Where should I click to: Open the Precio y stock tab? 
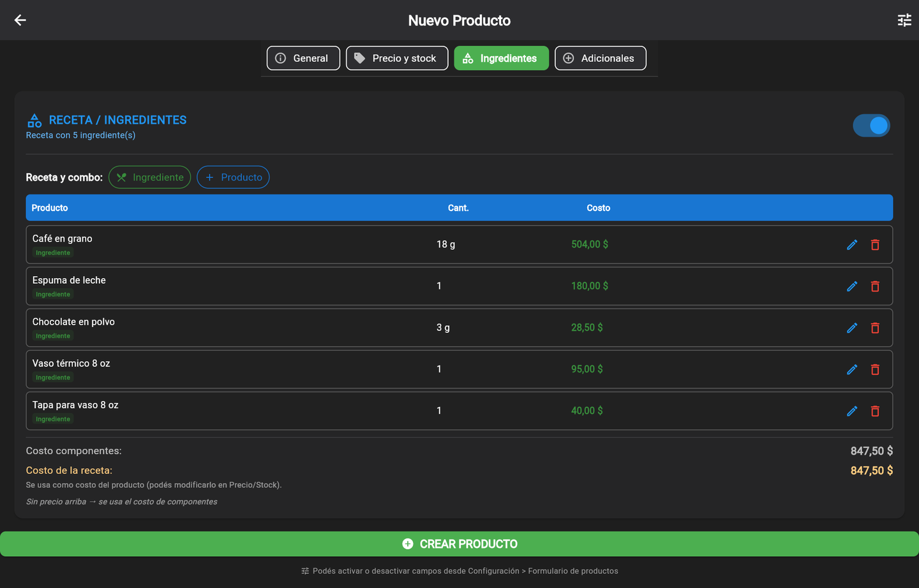coord(397,58)
